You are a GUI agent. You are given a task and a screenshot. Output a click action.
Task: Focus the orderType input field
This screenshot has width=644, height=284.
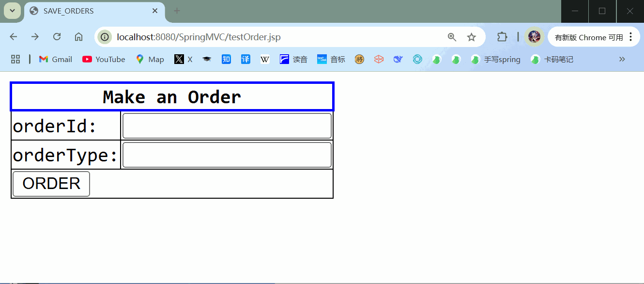pyautogui.click(x=227, y=155)
